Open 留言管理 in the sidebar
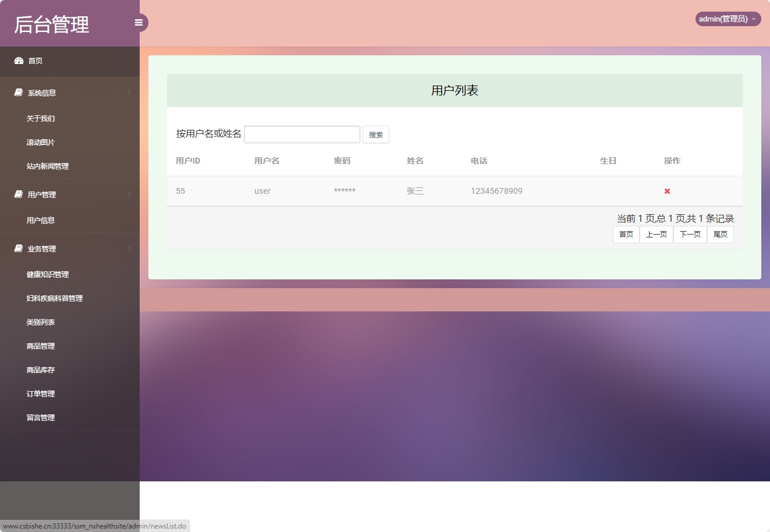Viewport: 770px width, 532px height. click(40, 417)
